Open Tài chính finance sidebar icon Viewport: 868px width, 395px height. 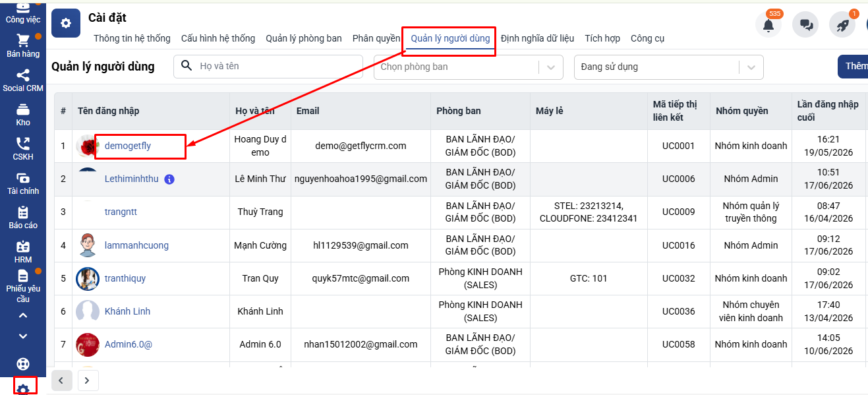point(23,178)
